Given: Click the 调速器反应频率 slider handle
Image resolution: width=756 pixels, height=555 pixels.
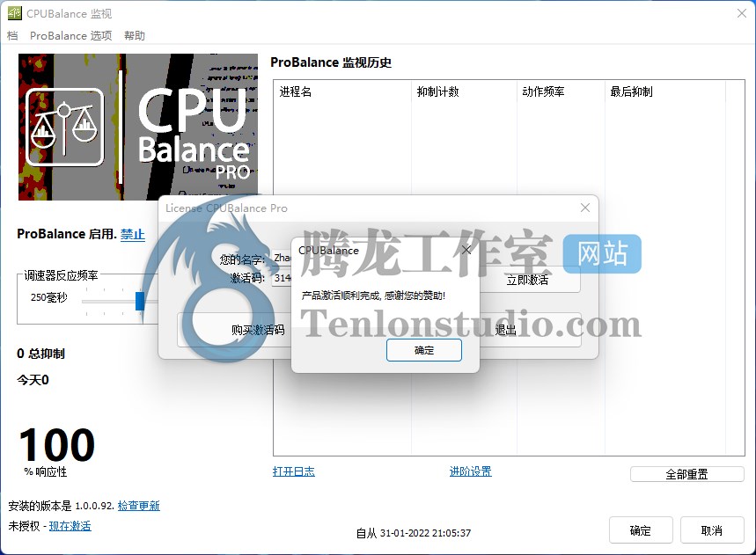Looking at the screenshot, I should point(140,301).
